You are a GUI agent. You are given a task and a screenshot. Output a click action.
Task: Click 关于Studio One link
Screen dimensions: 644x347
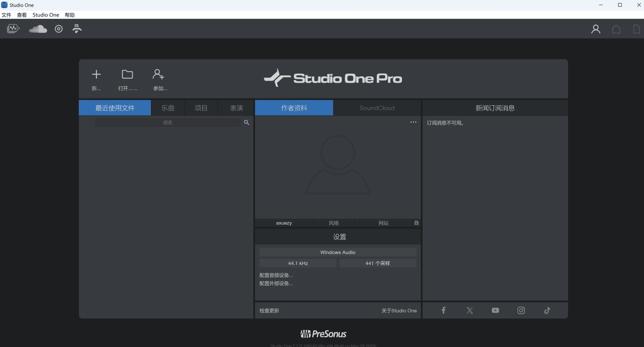click(x=399, y=311)
